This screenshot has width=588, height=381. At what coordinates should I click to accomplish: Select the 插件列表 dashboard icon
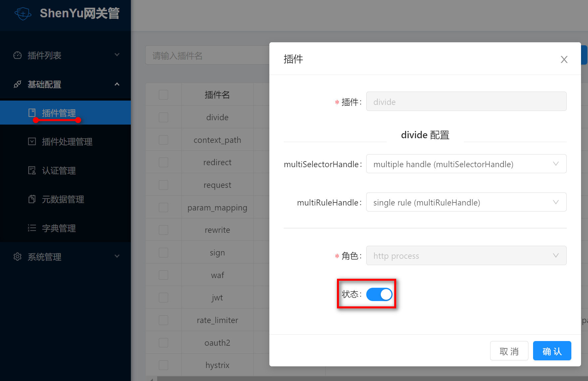coord(17,55)
